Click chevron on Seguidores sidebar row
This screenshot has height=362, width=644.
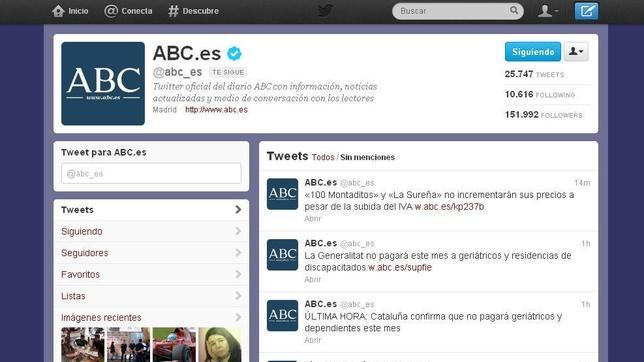click(x=238, y=253)
